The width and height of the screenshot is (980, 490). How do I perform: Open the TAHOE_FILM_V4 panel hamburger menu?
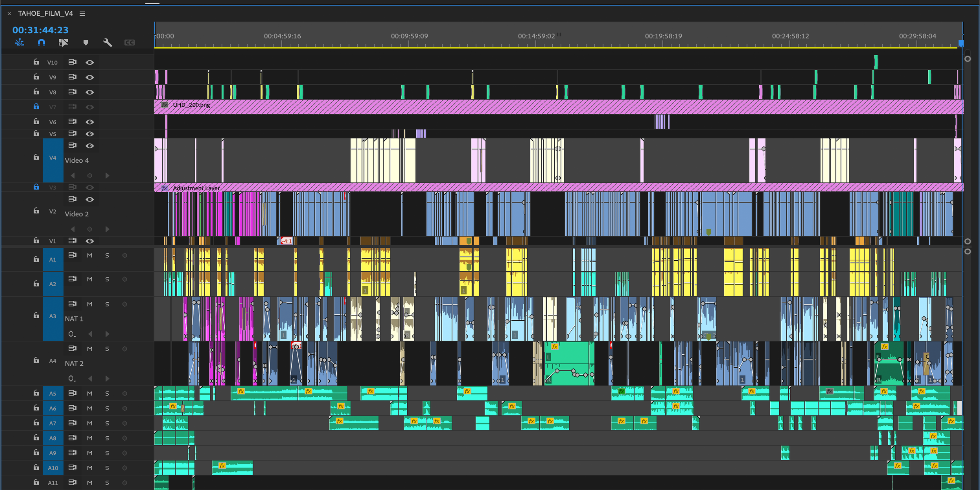82,13
